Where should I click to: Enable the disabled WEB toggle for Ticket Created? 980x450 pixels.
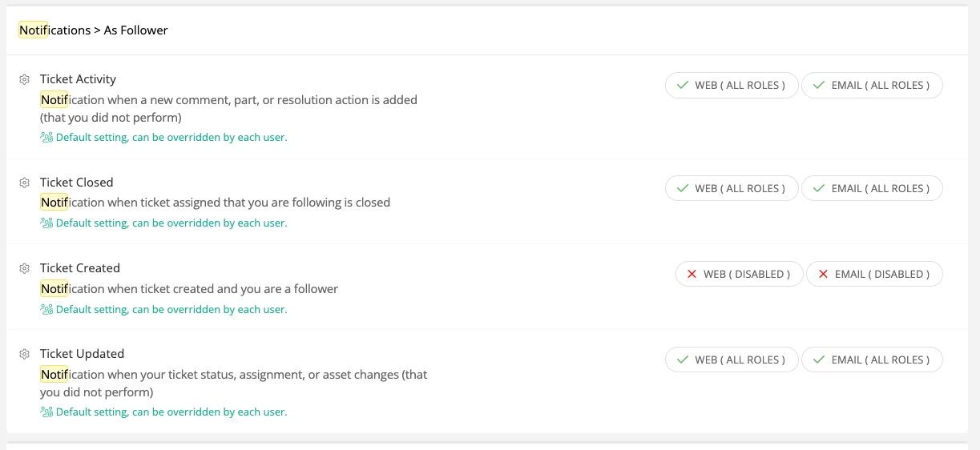pyautogui.click(x=738, y=275)
